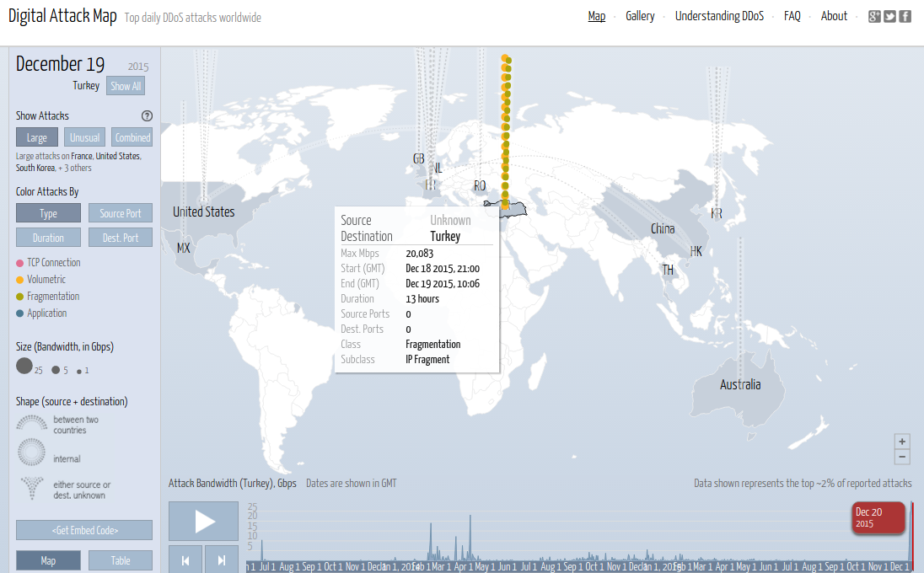Open the Show Attacks help question mark

148,116
